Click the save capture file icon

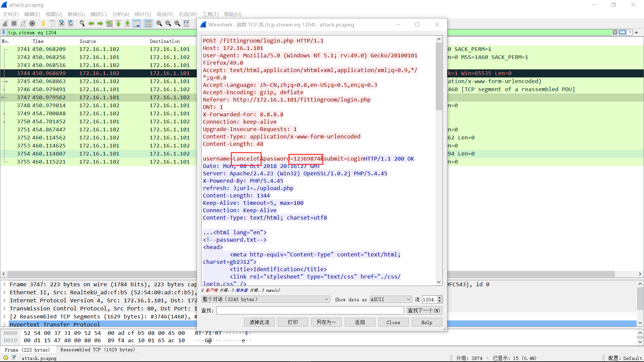coord(52,23)
